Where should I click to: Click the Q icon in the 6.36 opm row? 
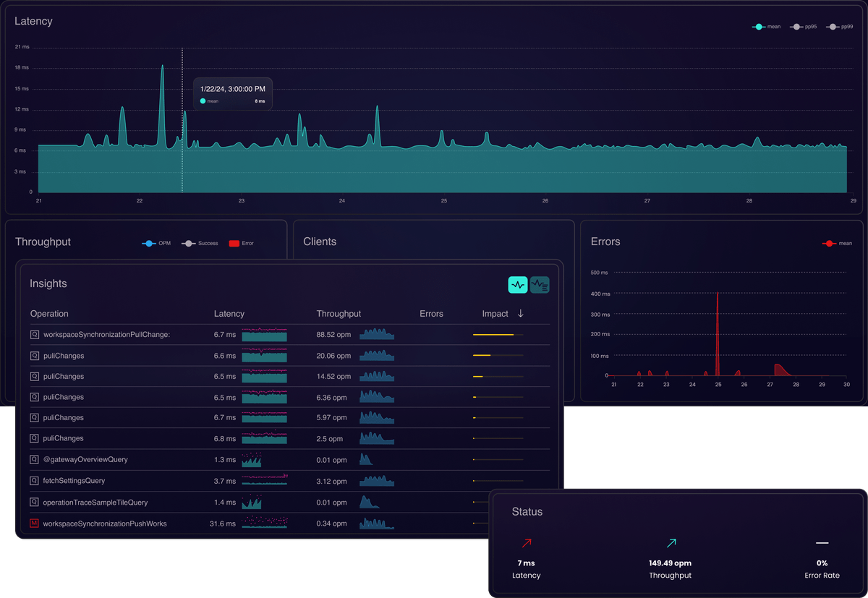coord(34,397)
